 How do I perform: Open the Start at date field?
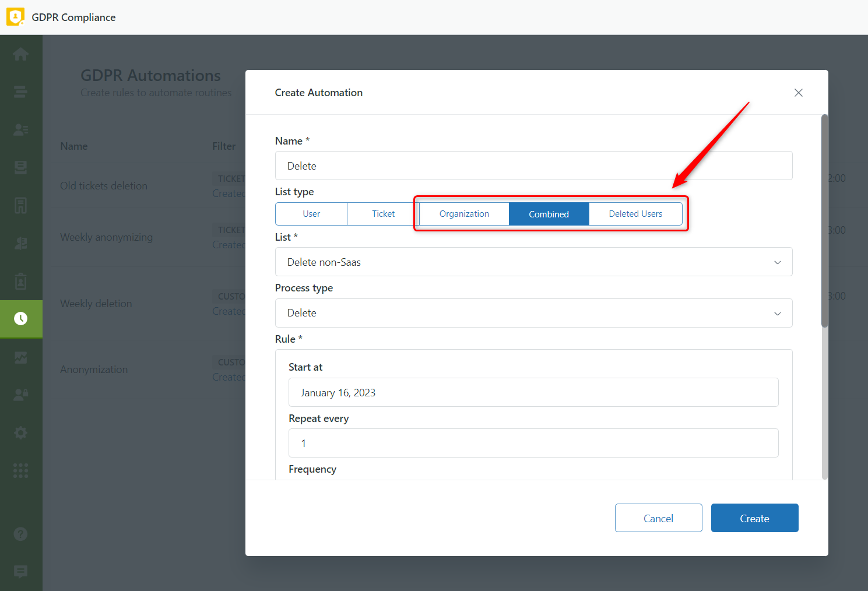[533, 392]
